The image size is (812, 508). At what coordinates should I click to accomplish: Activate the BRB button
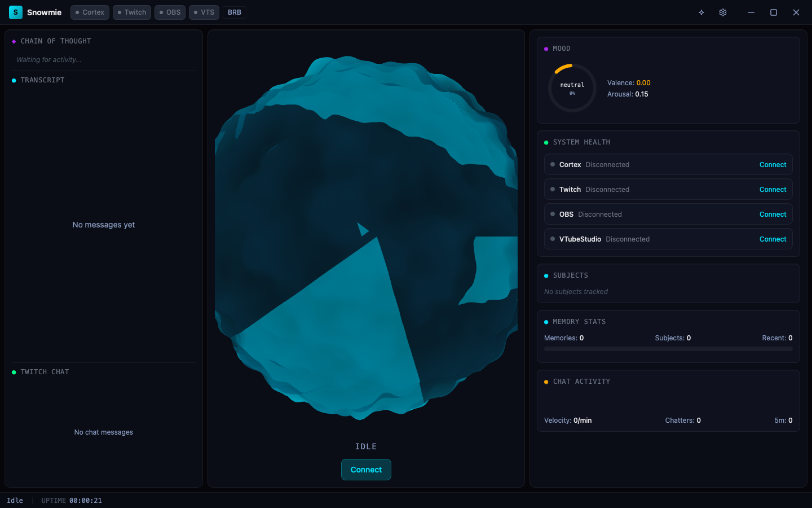(x=235, y=12)
